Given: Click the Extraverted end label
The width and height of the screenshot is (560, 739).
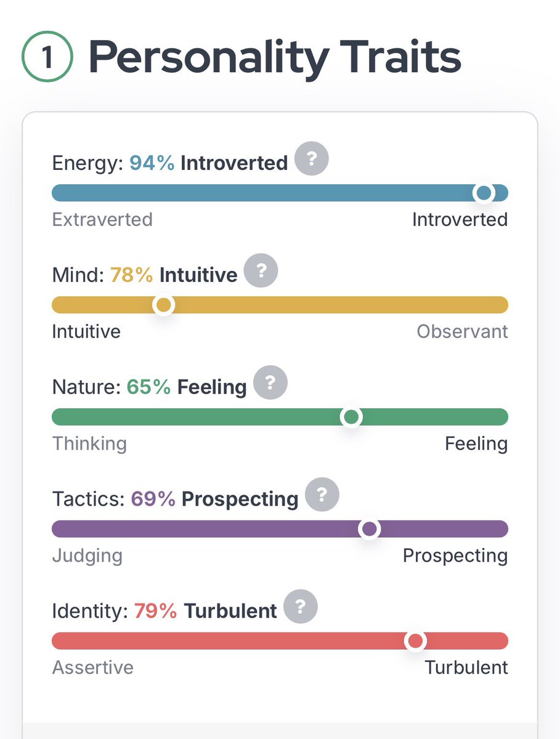Looking at the screenshot, I should [x=102, y=219].
